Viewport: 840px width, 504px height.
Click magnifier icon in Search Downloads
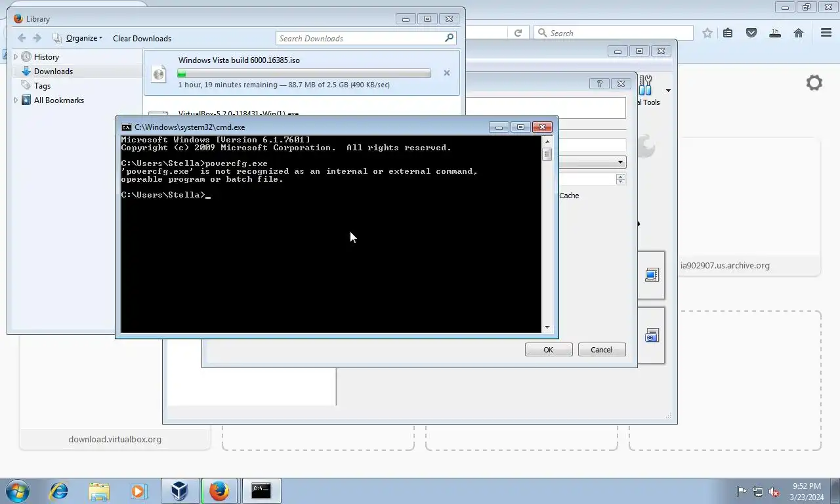tap(450, 38)
